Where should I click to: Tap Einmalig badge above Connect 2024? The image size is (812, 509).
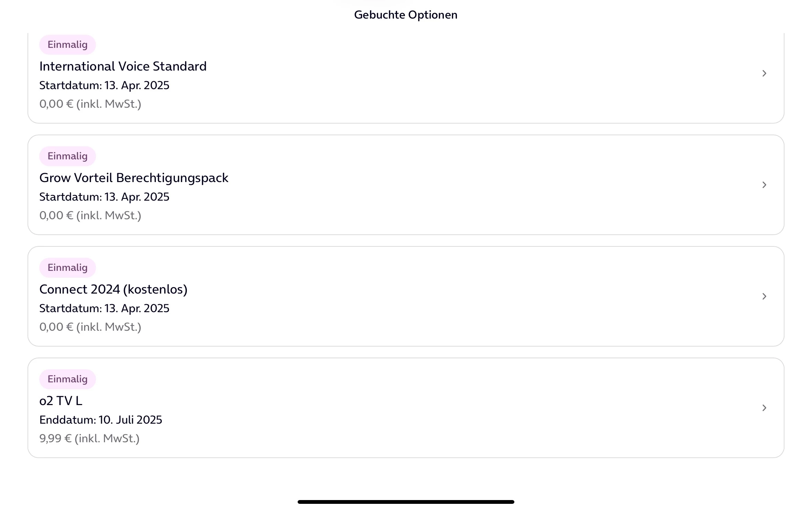(x=67, y=268)
